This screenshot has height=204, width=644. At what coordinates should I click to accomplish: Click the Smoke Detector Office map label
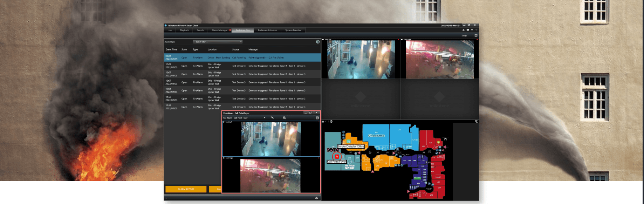pyautogui.click(x=351, y=147)
